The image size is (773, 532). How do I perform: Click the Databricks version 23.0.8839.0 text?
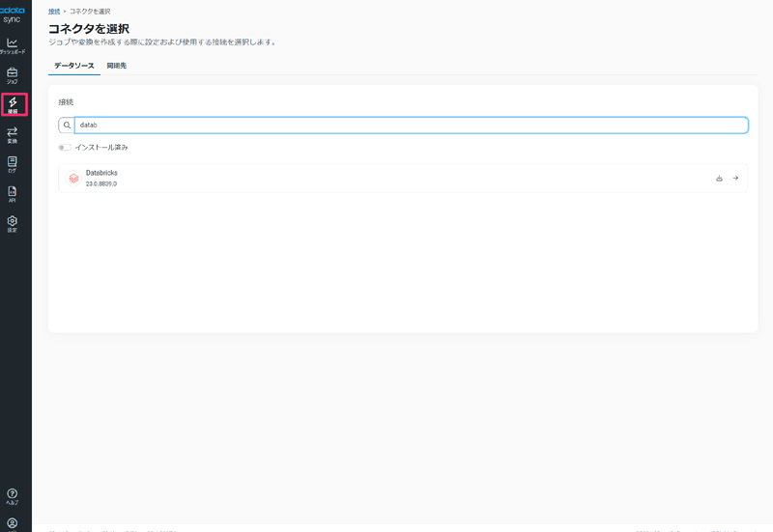101,183
